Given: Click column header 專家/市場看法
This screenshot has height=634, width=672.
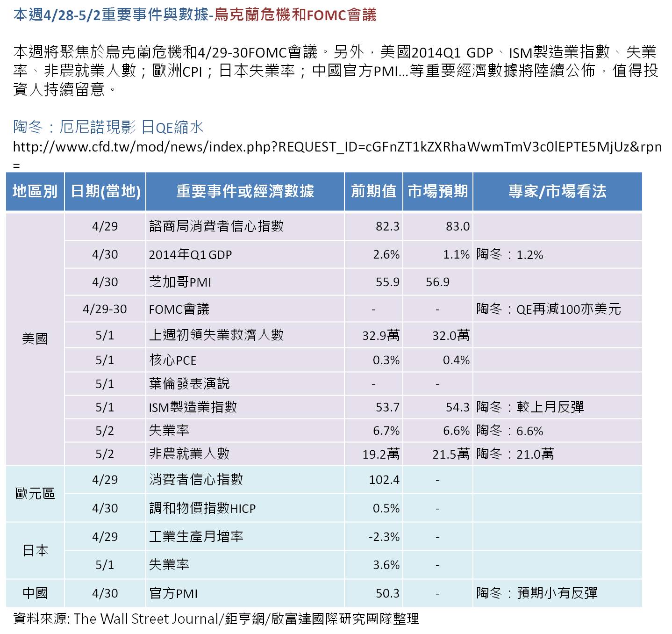Looking at the screenshot, I should (558, 191).
